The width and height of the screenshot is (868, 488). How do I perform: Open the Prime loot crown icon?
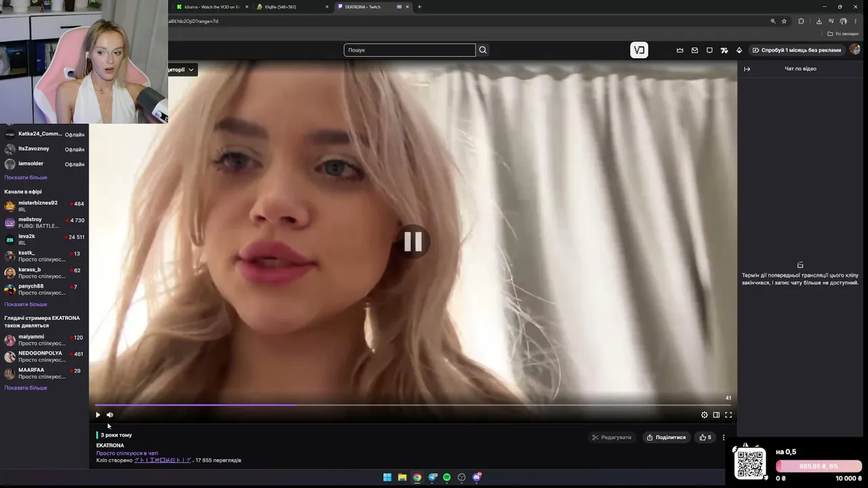(680, 50)
